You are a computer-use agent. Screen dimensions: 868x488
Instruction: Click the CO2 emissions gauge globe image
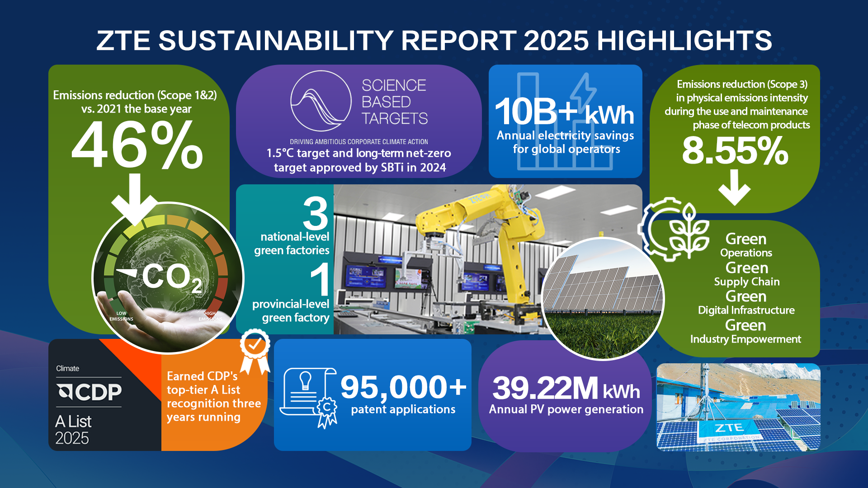168,277
